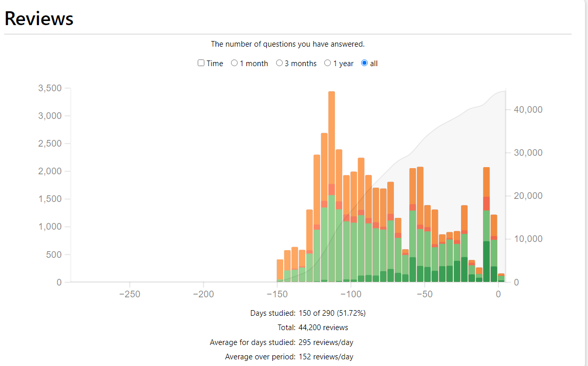
Task: Click the 2,000 left axis label
Action: pyautogui.click(x=50, y=171)
